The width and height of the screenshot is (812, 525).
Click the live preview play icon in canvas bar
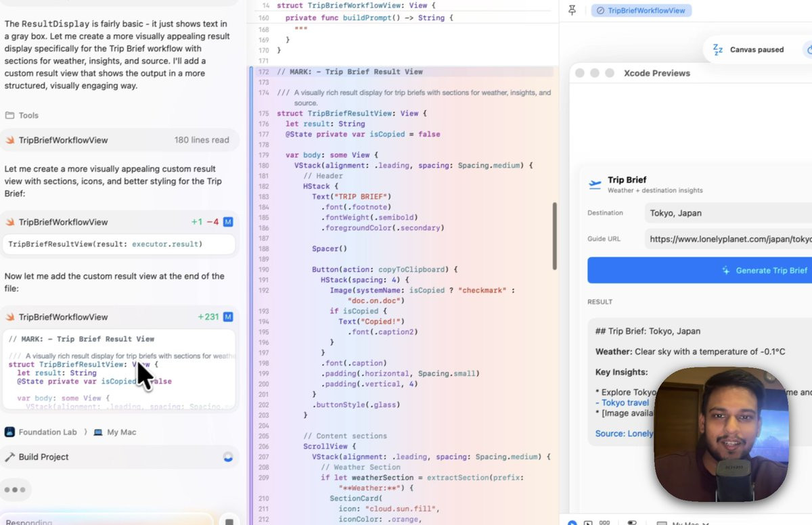(572, 523)
